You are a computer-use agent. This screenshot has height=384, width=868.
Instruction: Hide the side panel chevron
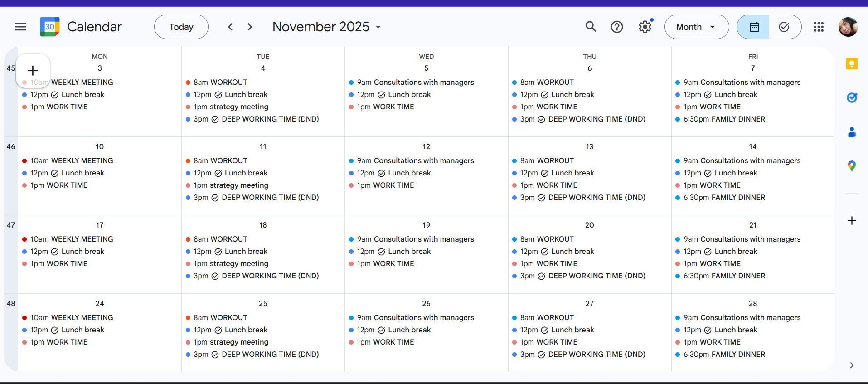[x=852, y=365]
